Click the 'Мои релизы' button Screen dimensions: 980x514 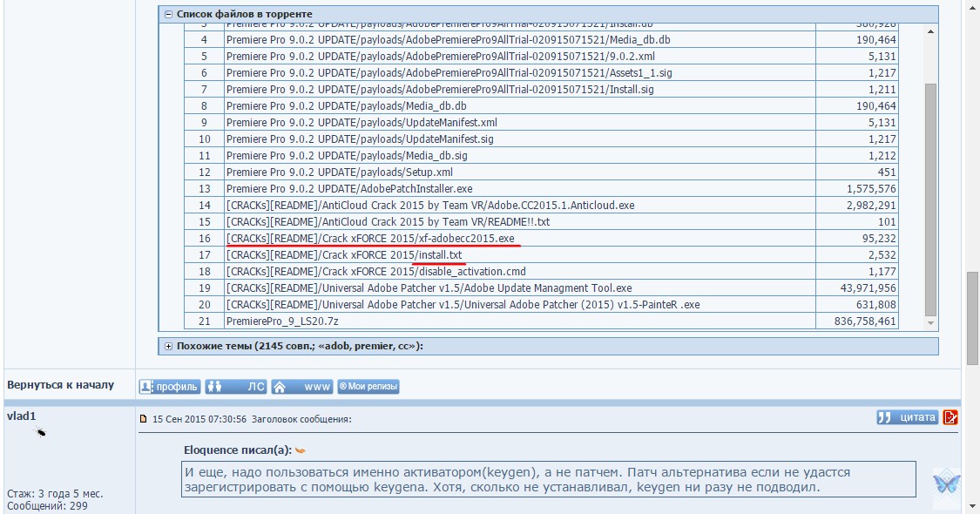click(x=368, y=386)
